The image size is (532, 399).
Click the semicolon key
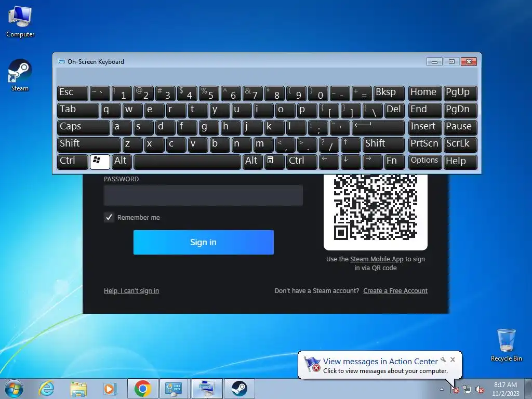tap(318, 128)
